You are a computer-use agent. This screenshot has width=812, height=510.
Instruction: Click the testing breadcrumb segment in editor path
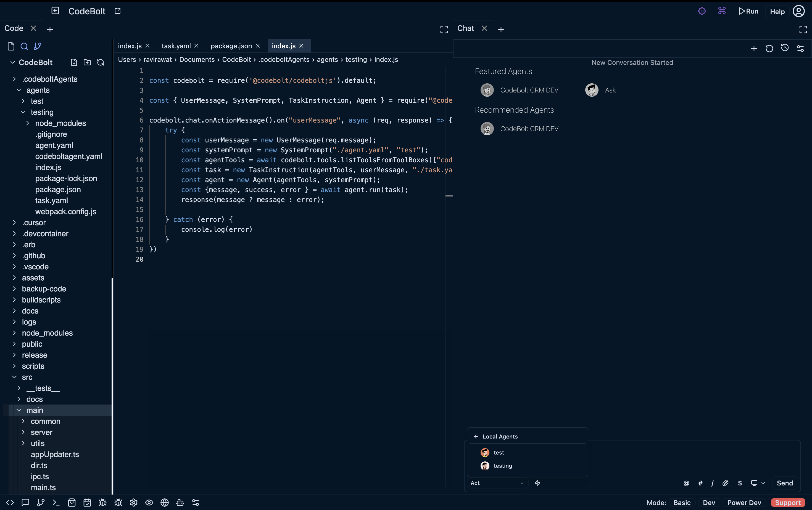[x=356, y=60]
